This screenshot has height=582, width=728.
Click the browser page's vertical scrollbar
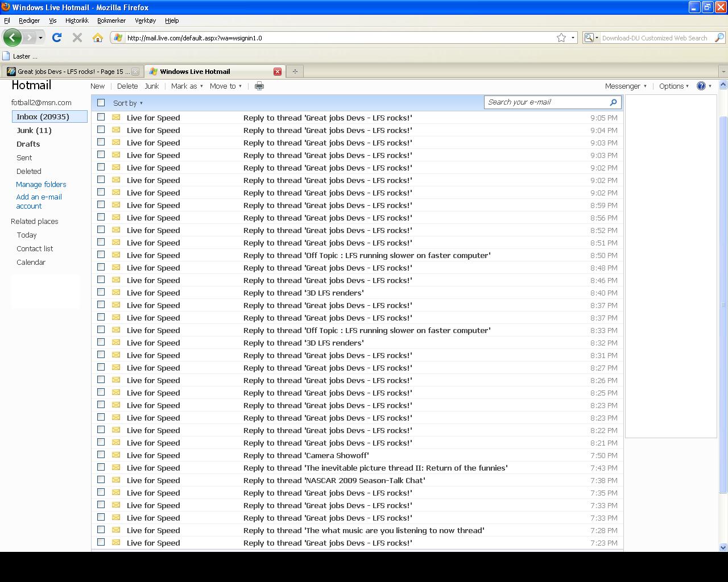[723, 304]
